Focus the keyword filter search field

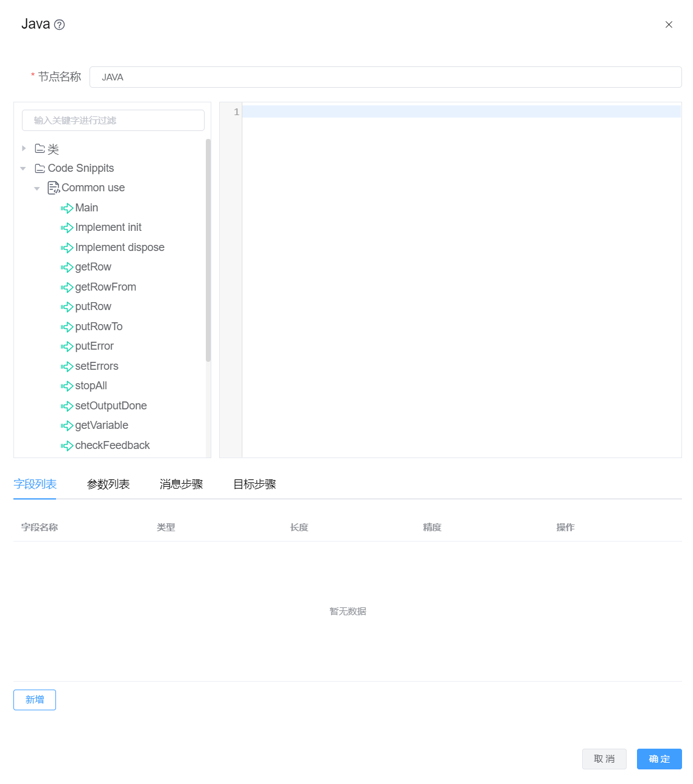pyautogui.click(x=113, y=121)
